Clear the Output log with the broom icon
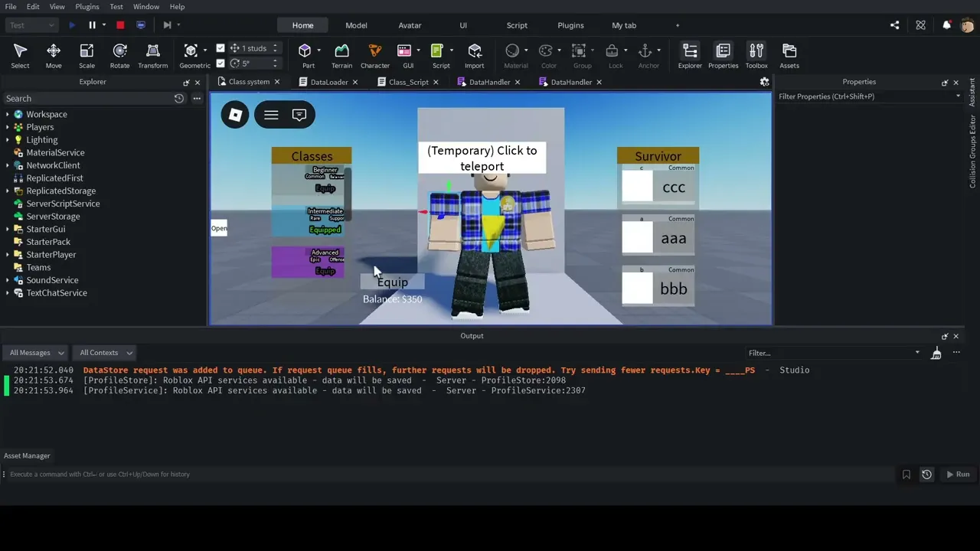Screen dimensions: 980x551 [936, 353]
